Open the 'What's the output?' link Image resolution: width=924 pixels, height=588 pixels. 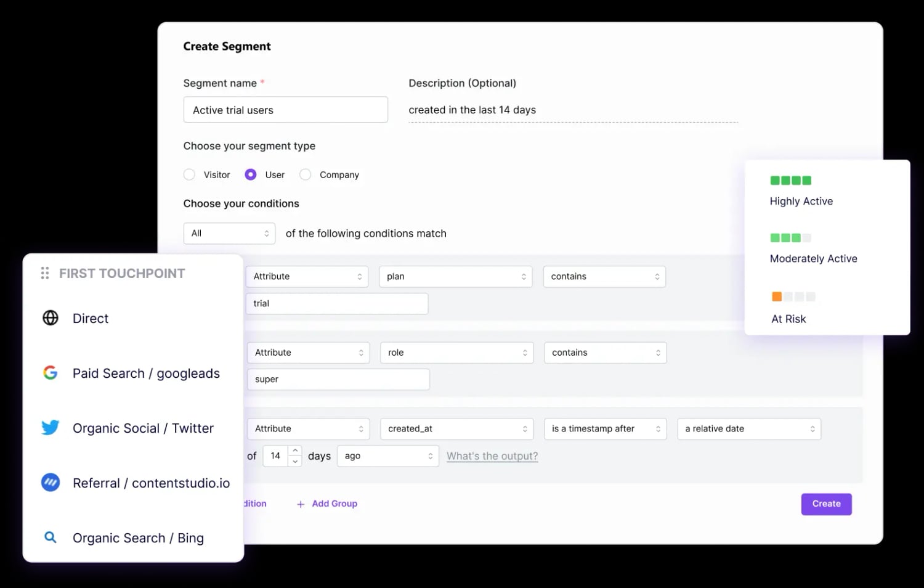[x=492, y=455]
